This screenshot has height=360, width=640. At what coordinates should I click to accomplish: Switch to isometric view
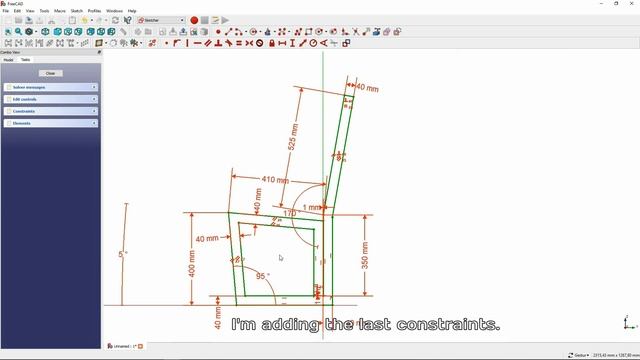pyautogui.click(x=45, y=31)
